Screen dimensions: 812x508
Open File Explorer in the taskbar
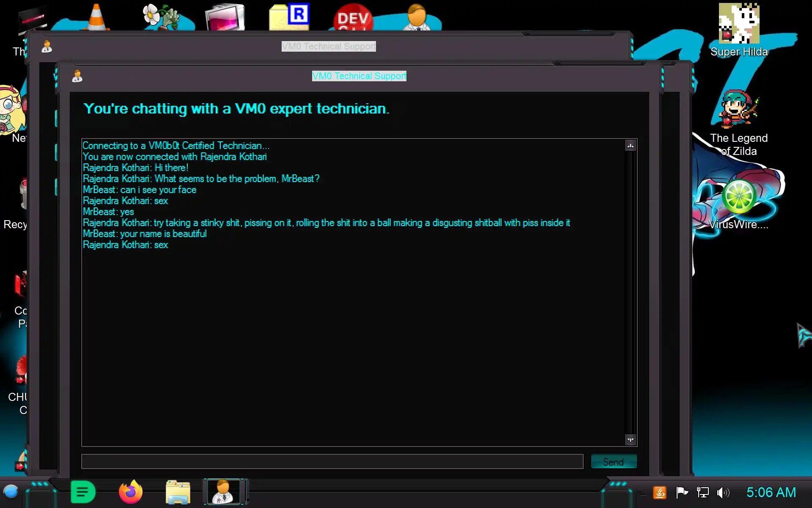pyautogui.click(x=178, y=492)
